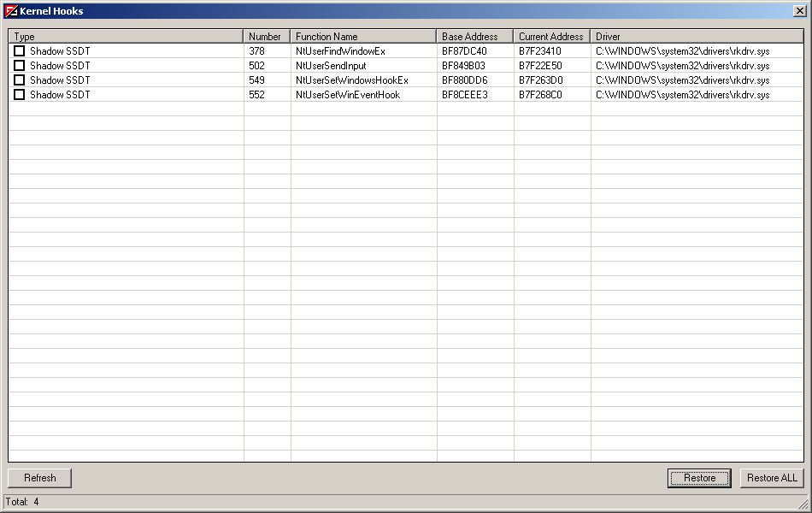Viewport: 812px width, 513px height.
Task: Click the Refresh button
Action: pyautogui.click(x=40, y=478)
